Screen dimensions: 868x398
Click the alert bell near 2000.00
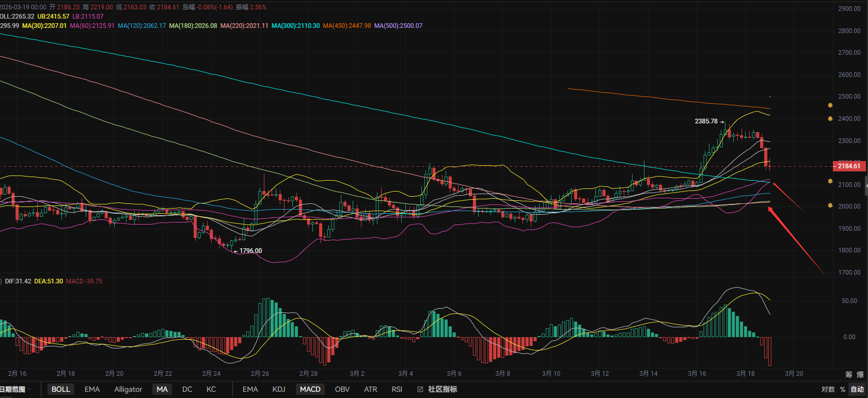pos(830,205)
